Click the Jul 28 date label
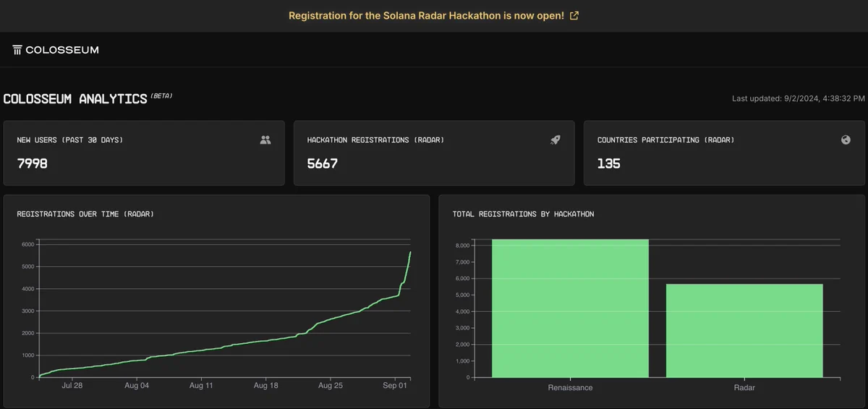 [x=72, y=386]
